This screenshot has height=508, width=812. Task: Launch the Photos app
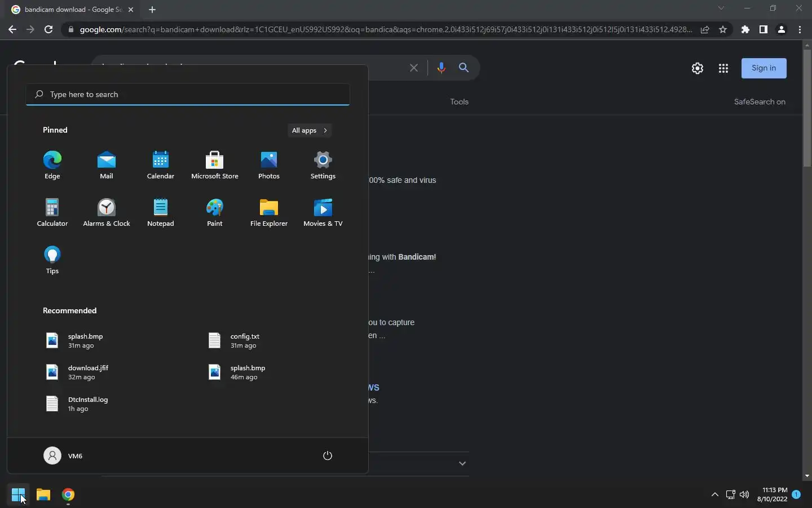pyautogui.click(x=269, y=165)
